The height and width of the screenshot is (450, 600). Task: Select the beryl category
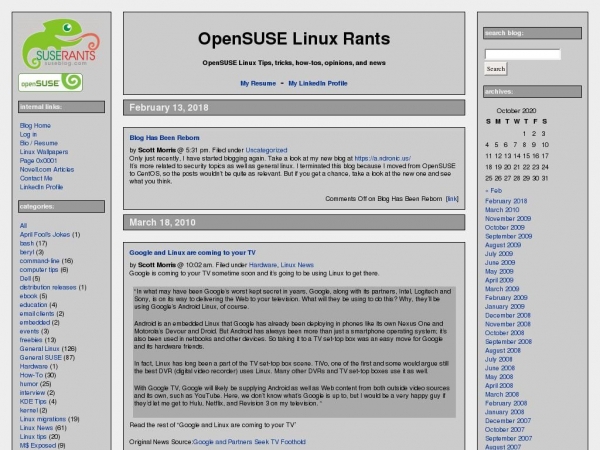coord(27,252)
